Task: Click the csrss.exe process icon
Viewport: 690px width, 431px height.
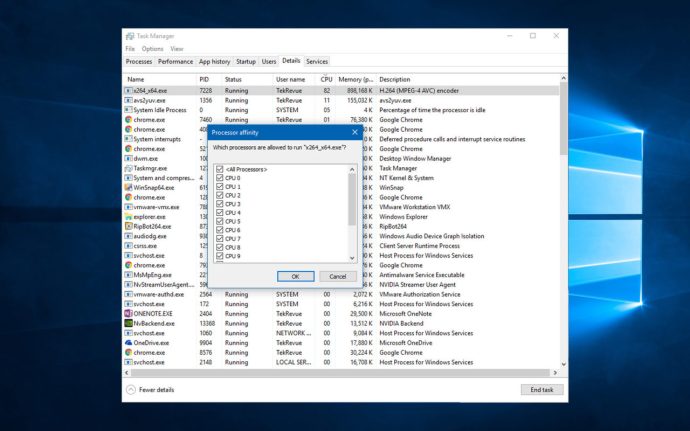Action: click(128, 246)
